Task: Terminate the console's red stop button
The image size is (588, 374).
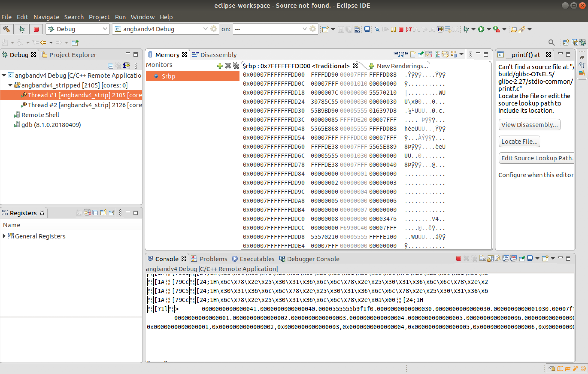Action: [458, 258]
